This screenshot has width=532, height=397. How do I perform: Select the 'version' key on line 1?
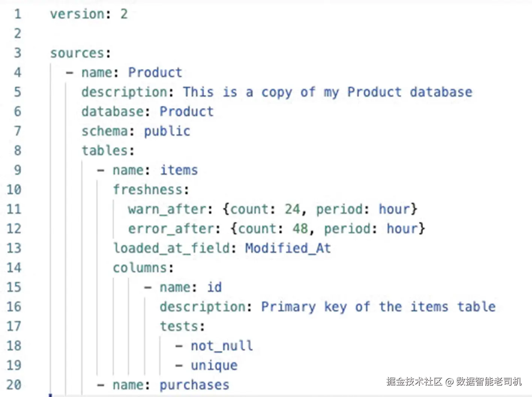pos(77,14)
